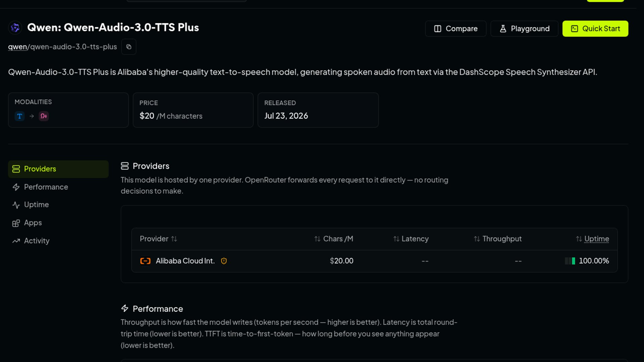Image resolution: width=644 pixels, height=362 pixels.
Task: Click the qwen-audio-3.0-tts-plus slug text
Action: [x=73, y=47]
